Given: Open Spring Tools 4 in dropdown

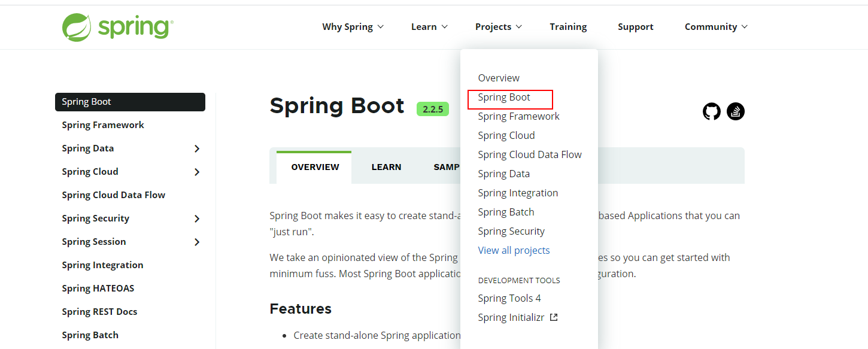Looking at the screenshot, I should click(x=509, y=298).
